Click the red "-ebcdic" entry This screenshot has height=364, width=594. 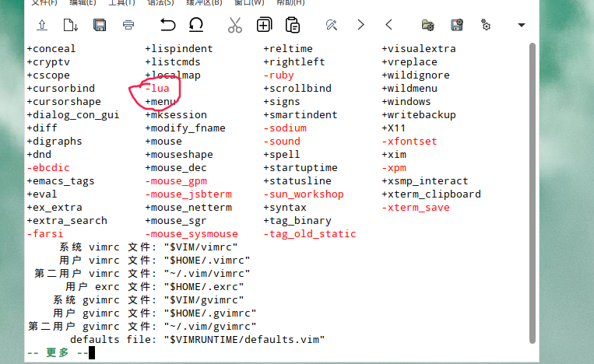pos(48,168)
